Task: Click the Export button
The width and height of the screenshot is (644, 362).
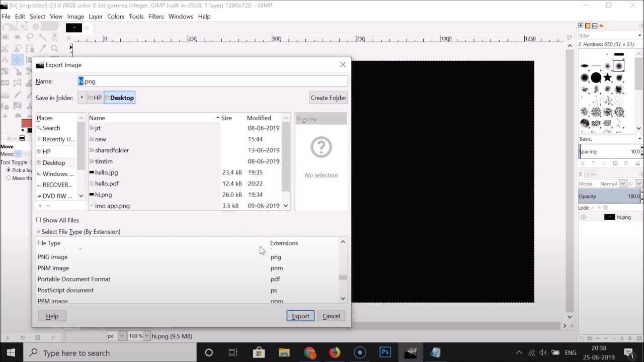Action: coord(300,316)
